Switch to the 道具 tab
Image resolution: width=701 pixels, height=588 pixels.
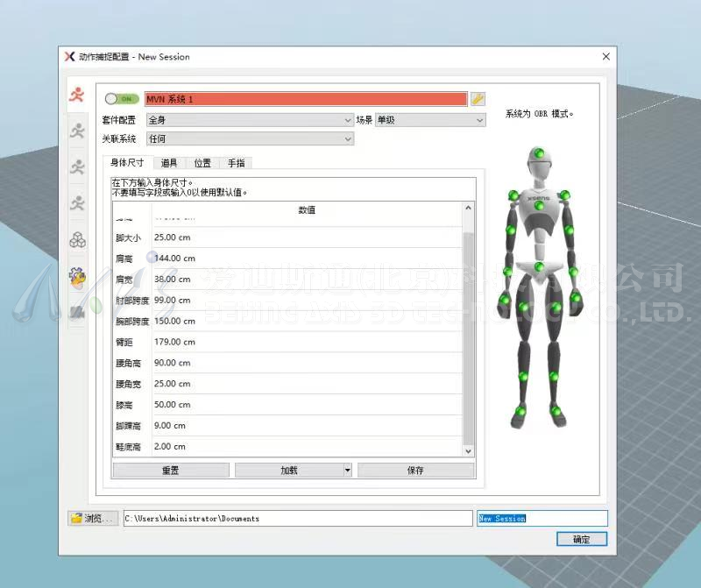169,163
